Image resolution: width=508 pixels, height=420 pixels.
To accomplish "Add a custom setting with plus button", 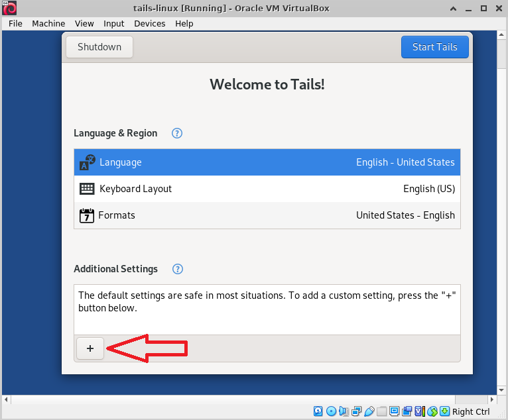I will pyautogui.click(x=90, y=348).
